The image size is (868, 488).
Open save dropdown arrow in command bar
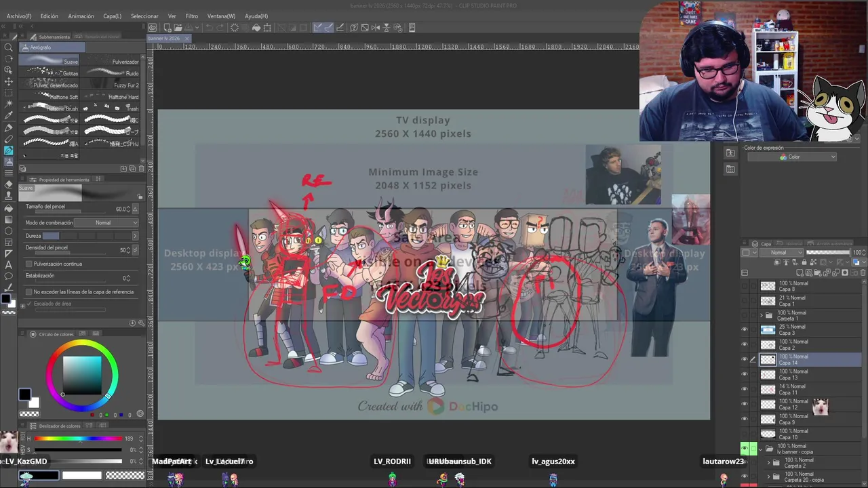pyautogui.click(x=196, y=28)
